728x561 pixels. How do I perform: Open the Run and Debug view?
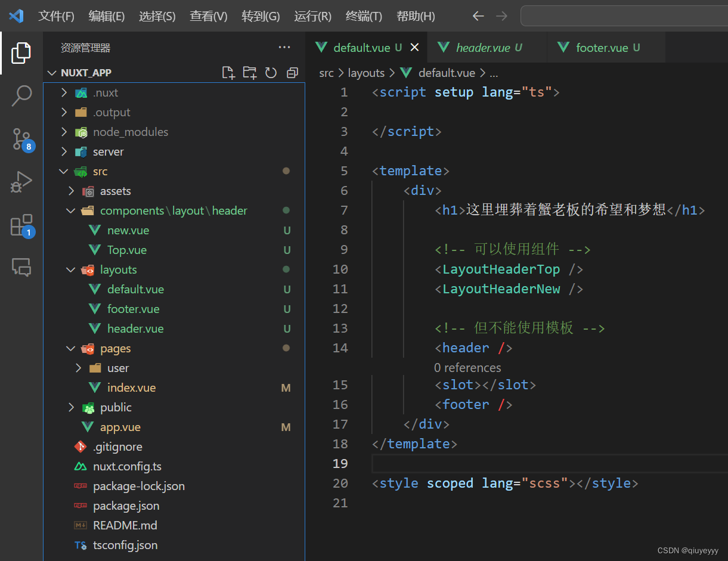21,182
